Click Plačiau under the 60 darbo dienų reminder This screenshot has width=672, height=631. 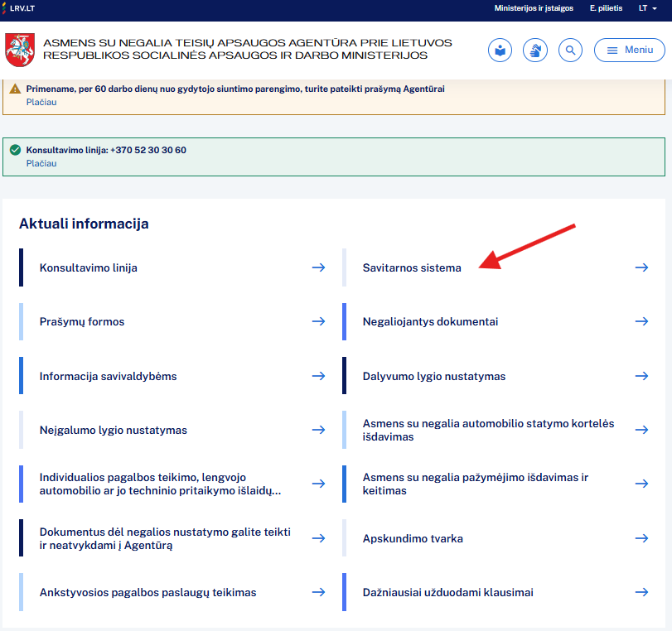[41, 102]
